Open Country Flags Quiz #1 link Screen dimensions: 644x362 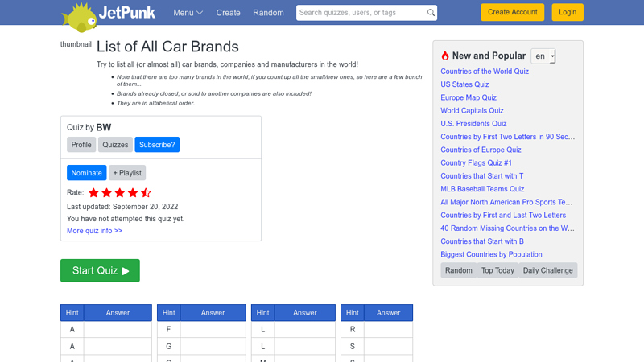(x=477, y=163)
